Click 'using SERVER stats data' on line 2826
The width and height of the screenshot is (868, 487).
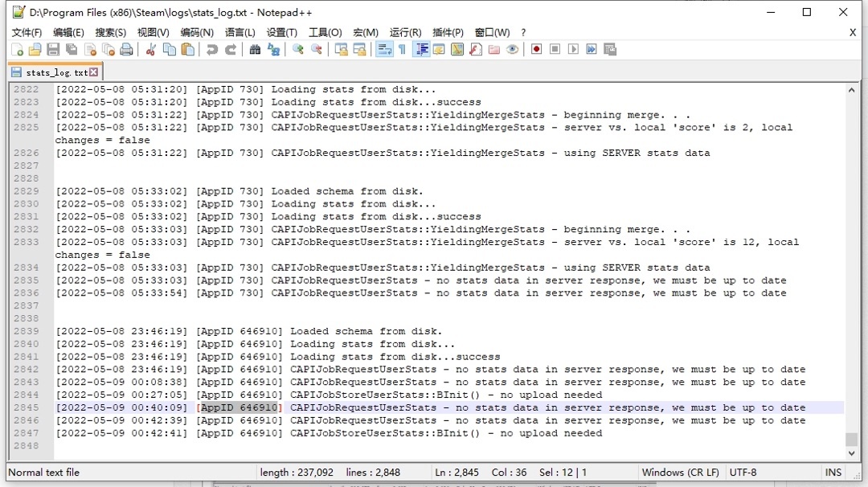(x=637, y=153)
